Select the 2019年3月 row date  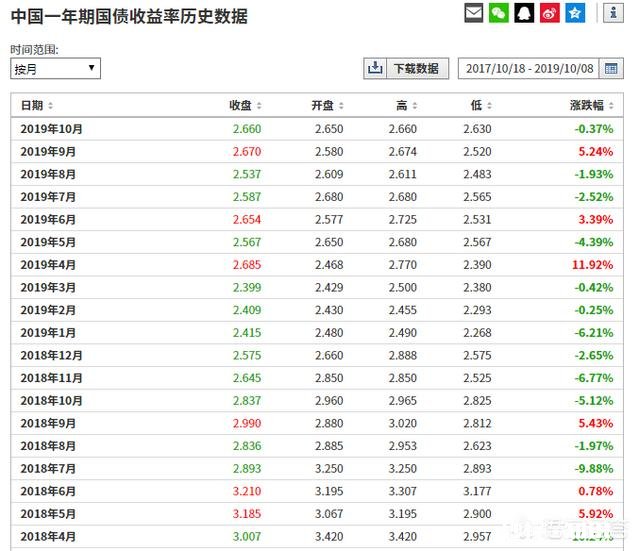pos(48,288)
